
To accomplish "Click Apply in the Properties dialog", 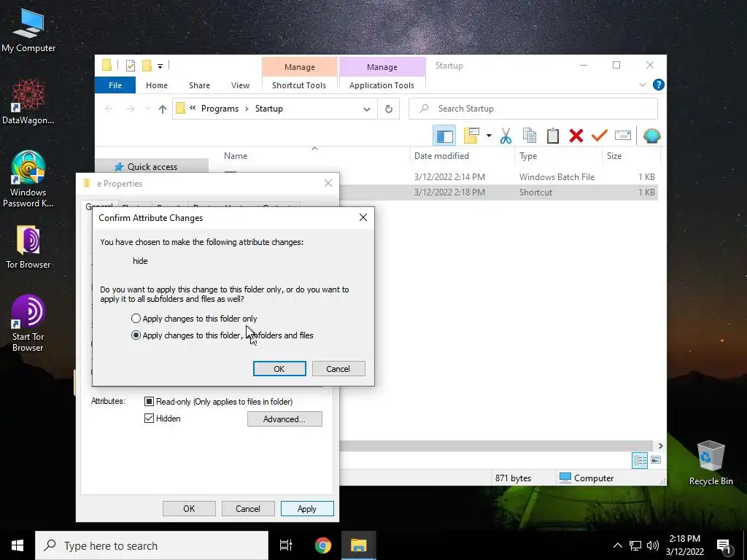I will (307, 508).
